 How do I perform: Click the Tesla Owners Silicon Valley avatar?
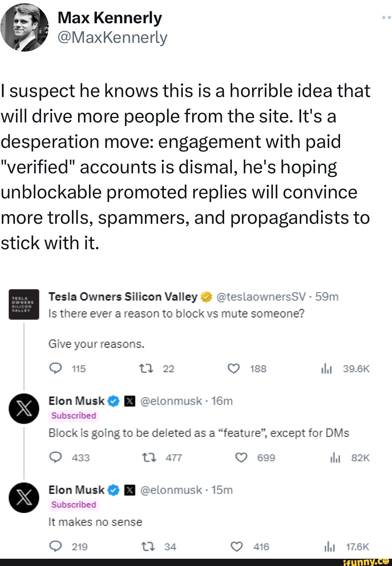[24, 304]
